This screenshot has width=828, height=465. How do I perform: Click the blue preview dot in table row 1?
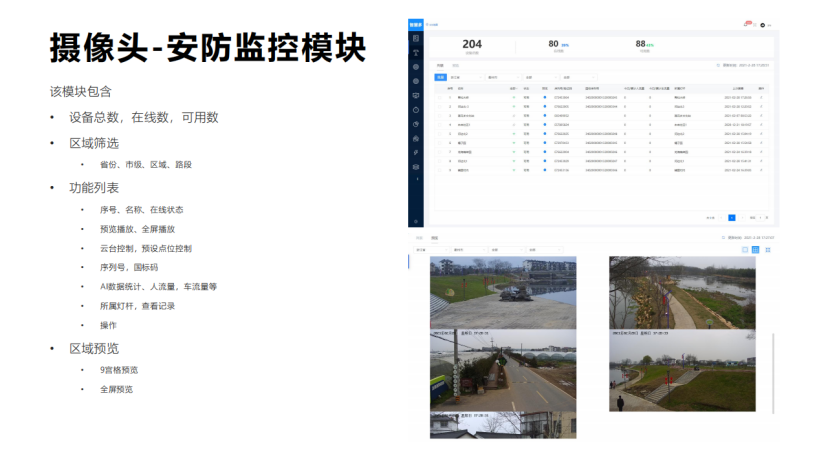click(x=544, y=97)
